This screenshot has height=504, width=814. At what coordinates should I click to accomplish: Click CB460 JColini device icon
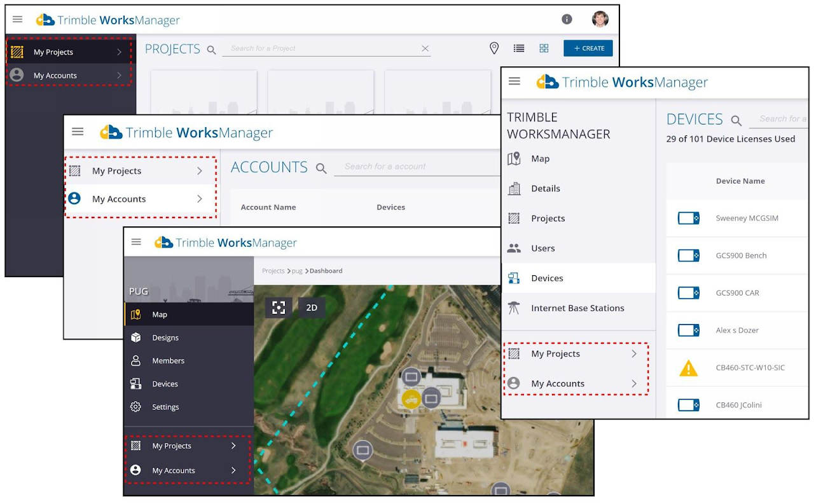pos(689,405)
